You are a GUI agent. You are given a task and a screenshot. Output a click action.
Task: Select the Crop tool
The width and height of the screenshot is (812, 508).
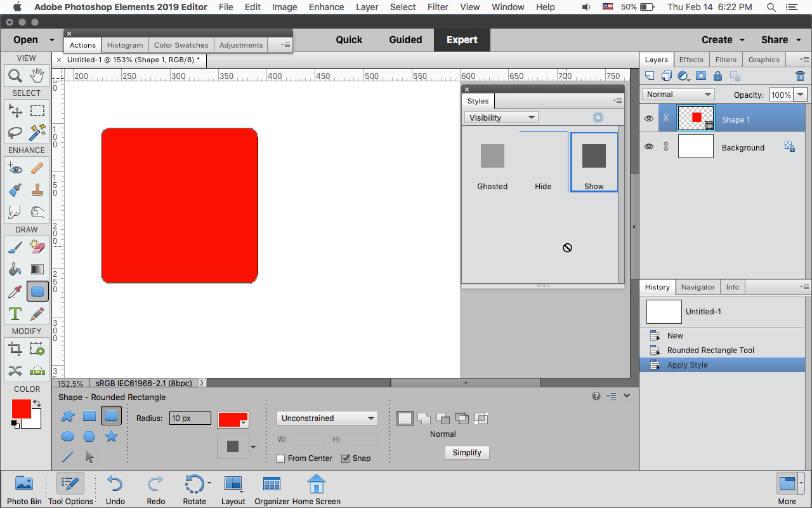tap(15, 349)
